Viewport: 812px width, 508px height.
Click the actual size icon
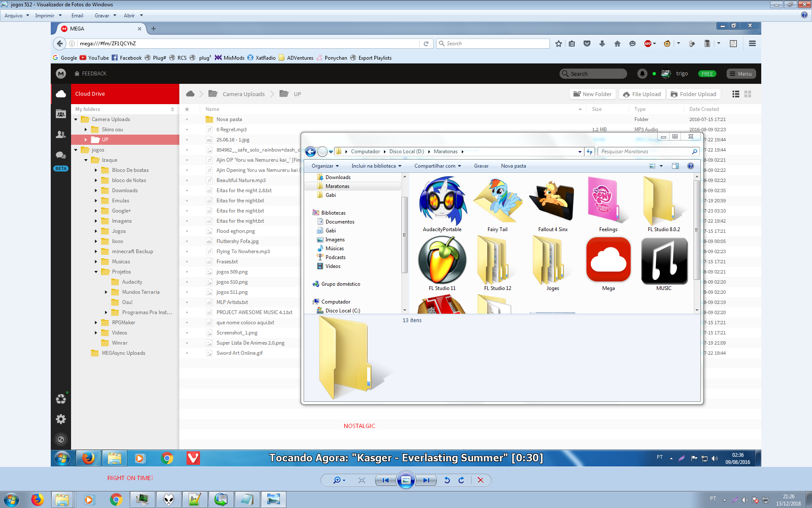(x=362, y=480)
